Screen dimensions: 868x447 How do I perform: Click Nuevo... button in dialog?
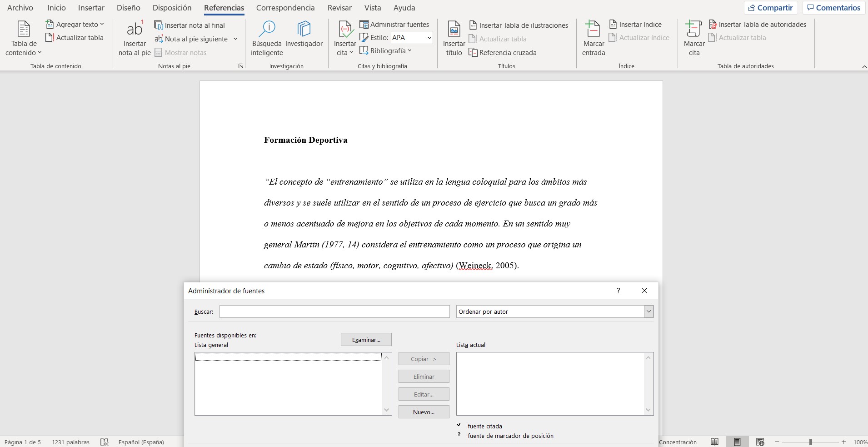pos(424,412)
